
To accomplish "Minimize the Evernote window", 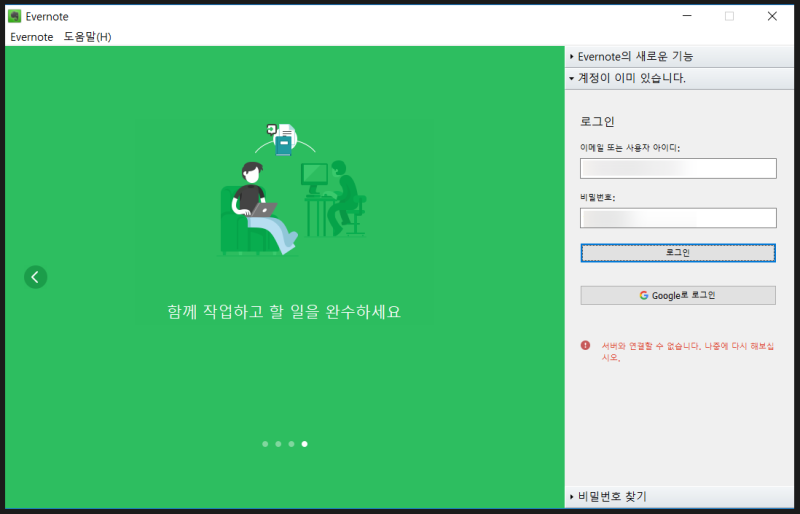I will (x=687, y=16).
